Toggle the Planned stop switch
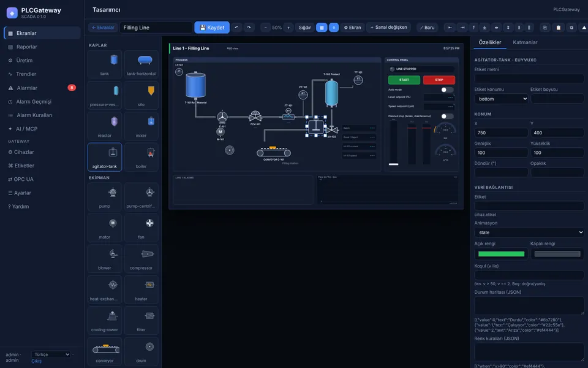This screenshot has height=368, width=588. tap(447, 116)
